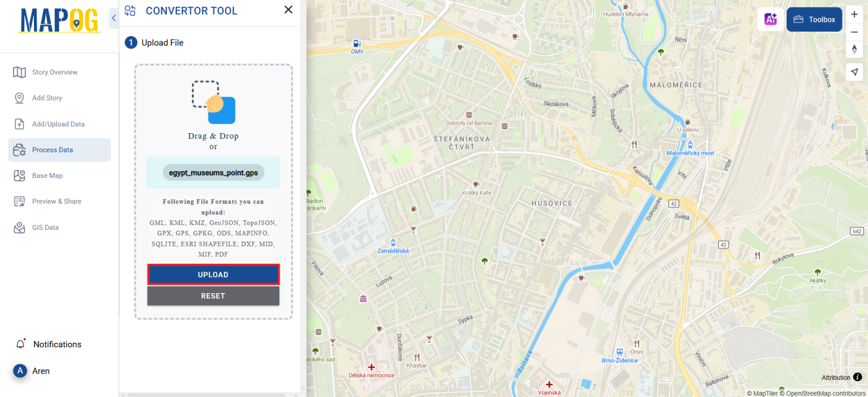This screenshot has width=868, height=397.
Task: Click the UPLOAD button
Action: point(213,274)
